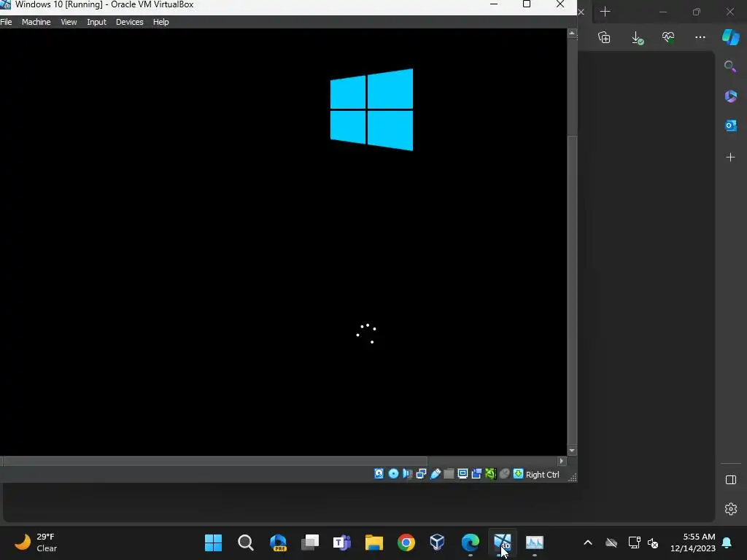Open VirtualBox Manager from taskbar

coord(438,542)
